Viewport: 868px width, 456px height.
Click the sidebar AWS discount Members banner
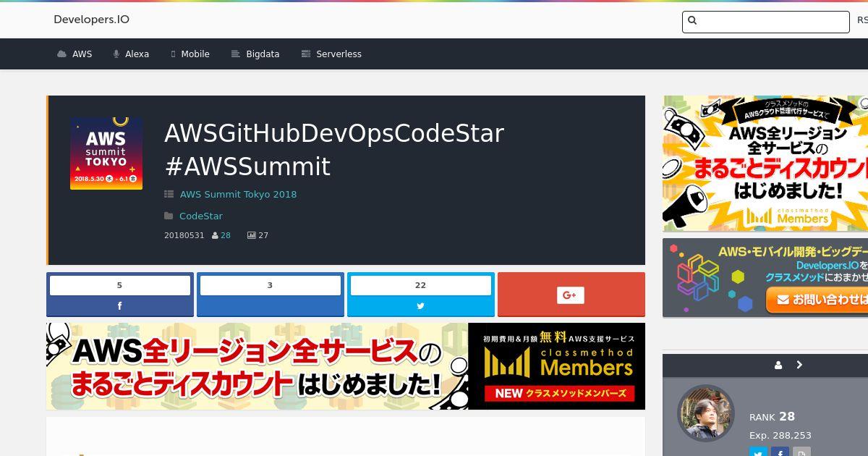765,164
